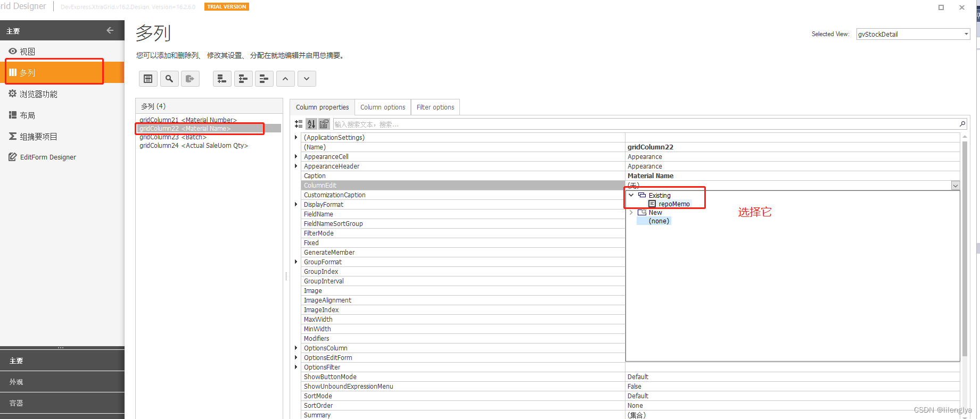This screenshot has height=419, width=980.
Task: Open EditForm Designer in sidebar
Action: tap(62, 157)
